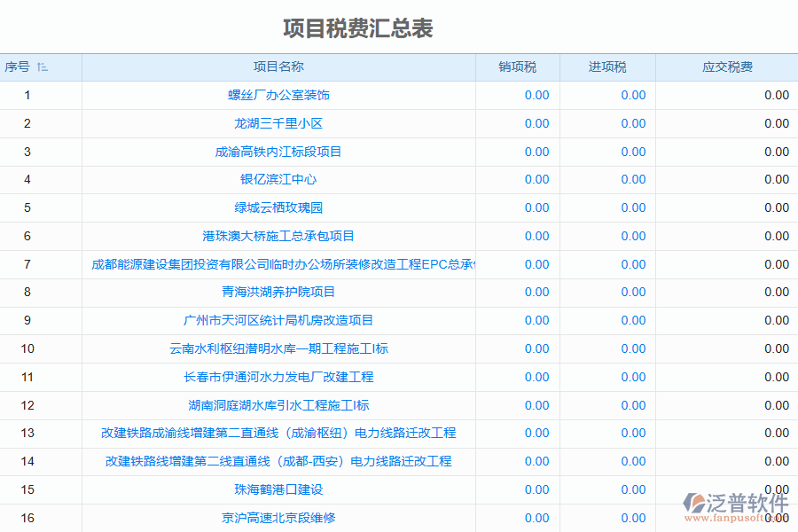Open 港珠澳大桥施工总承包项目 details
The image size is (798, 532).
pos(278,236)
